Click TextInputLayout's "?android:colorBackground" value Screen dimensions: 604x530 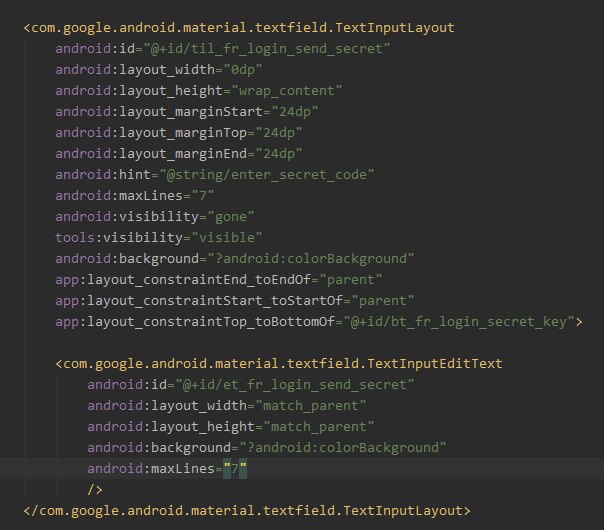click(x=310, y=259)
